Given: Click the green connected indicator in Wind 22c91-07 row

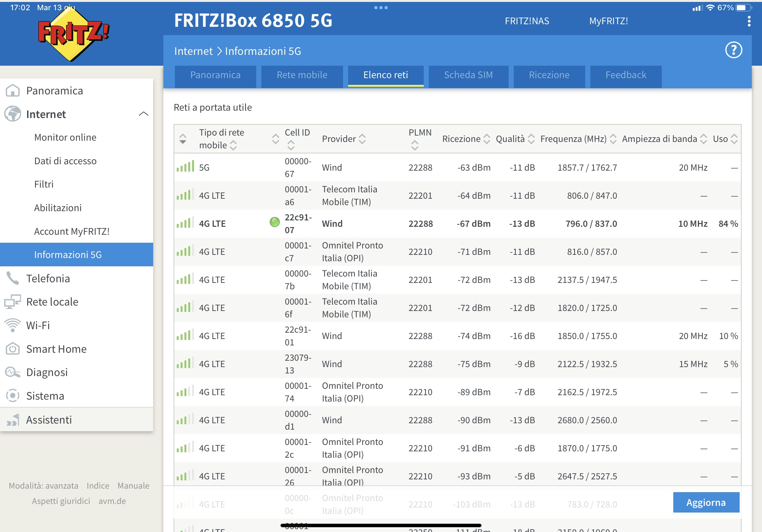Looking at the screenshot, I should [x=274, y=222].
